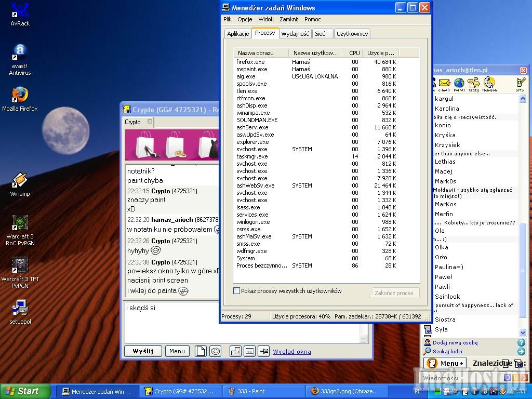Insert emoticon via smiley button in chat
This screenshot has width=532, height=399.
[216, 351]
